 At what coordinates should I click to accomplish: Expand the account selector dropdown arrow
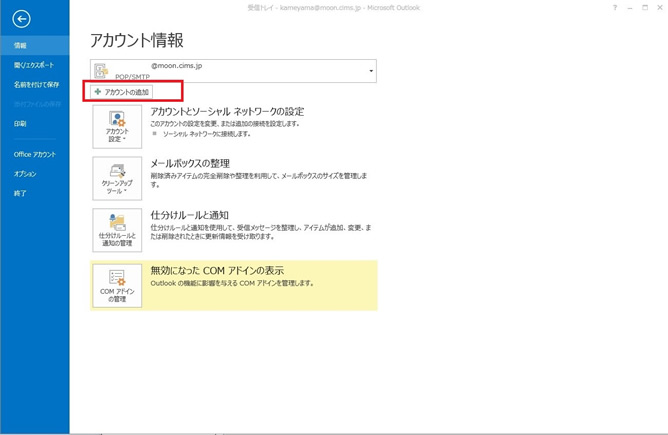pos(371,71)
